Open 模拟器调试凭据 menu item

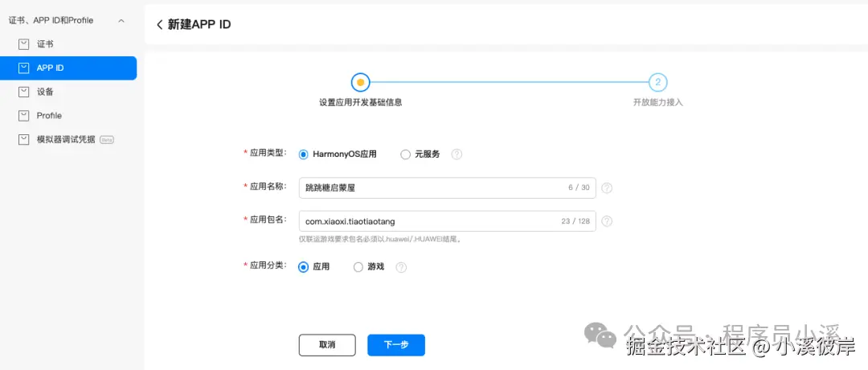pyautogui.click(x=66, y=139)
